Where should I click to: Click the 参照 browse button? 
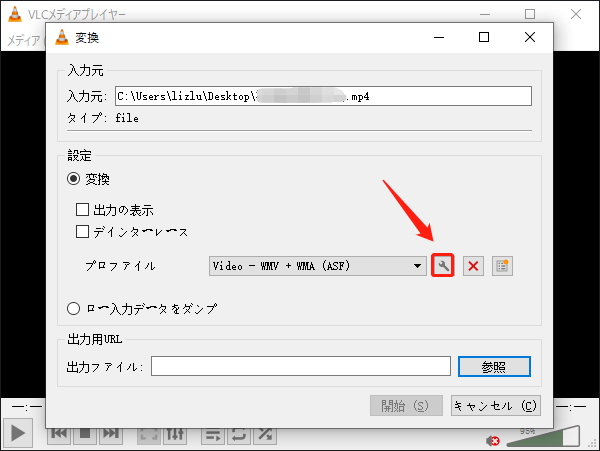click(494, 366)
